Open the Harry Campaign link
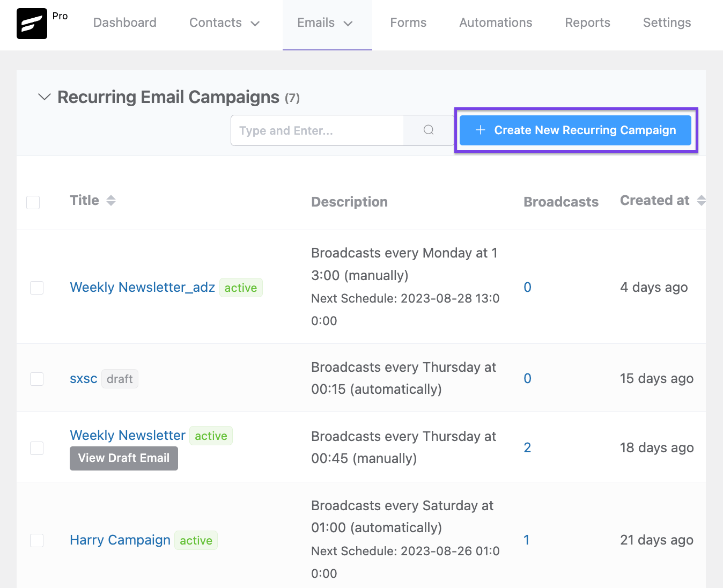This screenshot has width=723, height=588. (x=120, y=540)
